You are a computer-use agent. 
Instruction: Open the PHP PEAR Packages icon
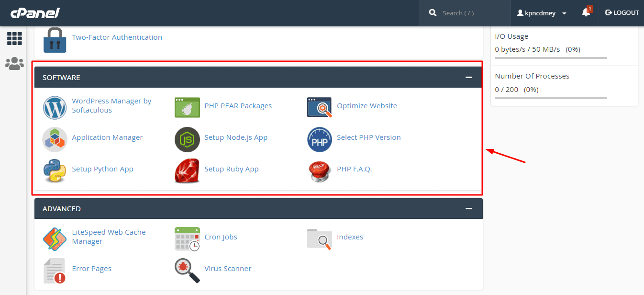point(187,107)
